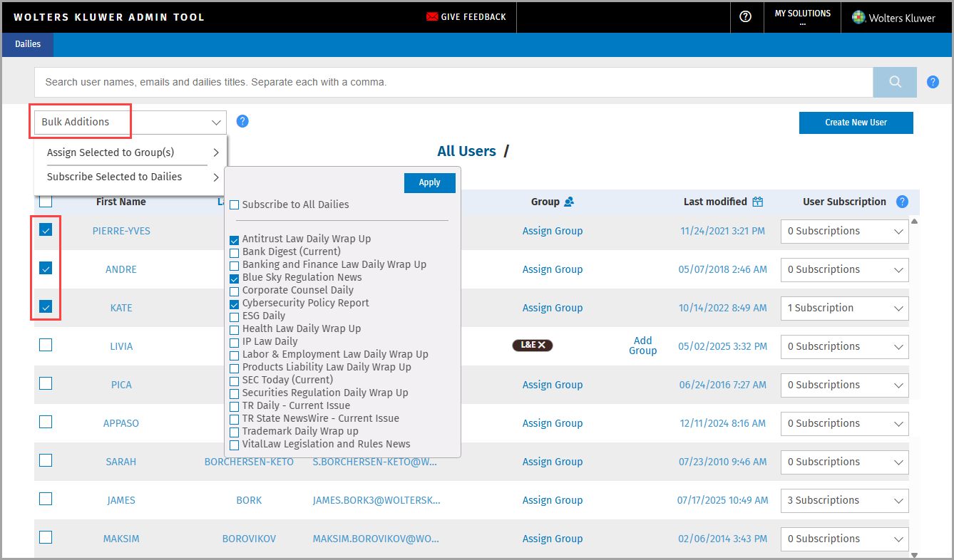The height and width of the screenshot is (560, 954).
Task: Uncheck the PIERRE-YVES row checkbox
Action: coord(46,229)
